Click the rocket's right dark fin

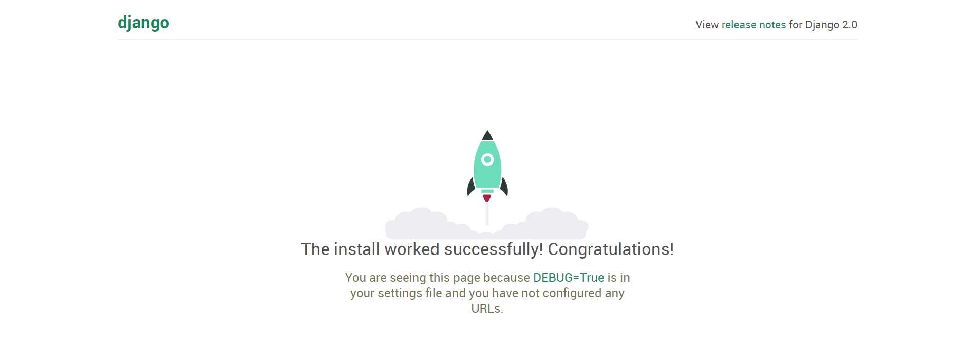pyautogui.click(x=504, y=187)
